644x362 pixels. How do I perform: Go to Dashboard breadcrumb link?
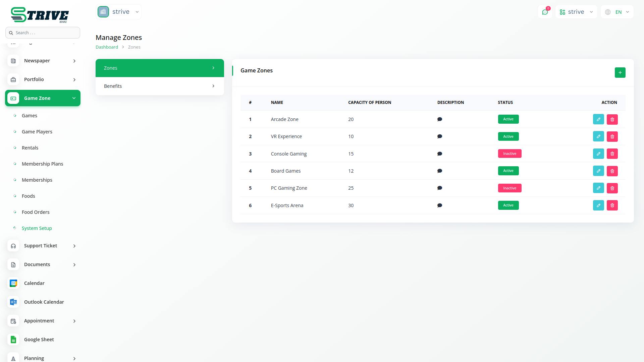click(x=107, y=47)
